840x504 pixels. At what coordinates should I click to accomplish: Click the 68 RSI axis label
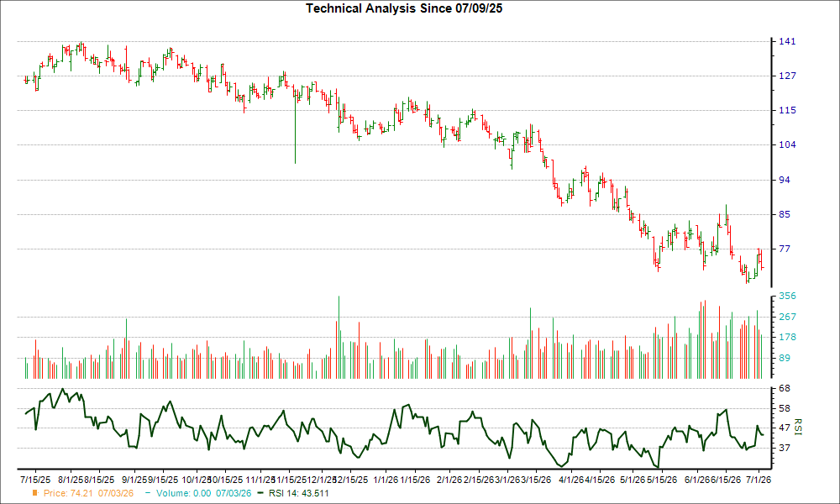pos(785,388)
